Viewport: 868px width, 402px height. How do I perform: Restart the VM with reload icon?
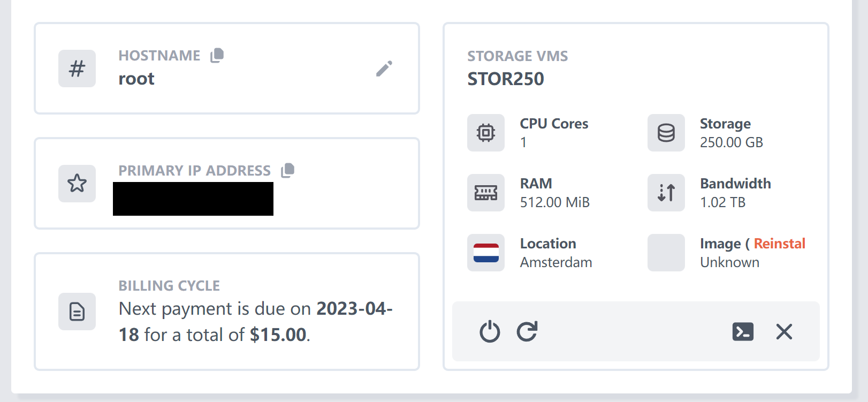[x=527, y=332]
